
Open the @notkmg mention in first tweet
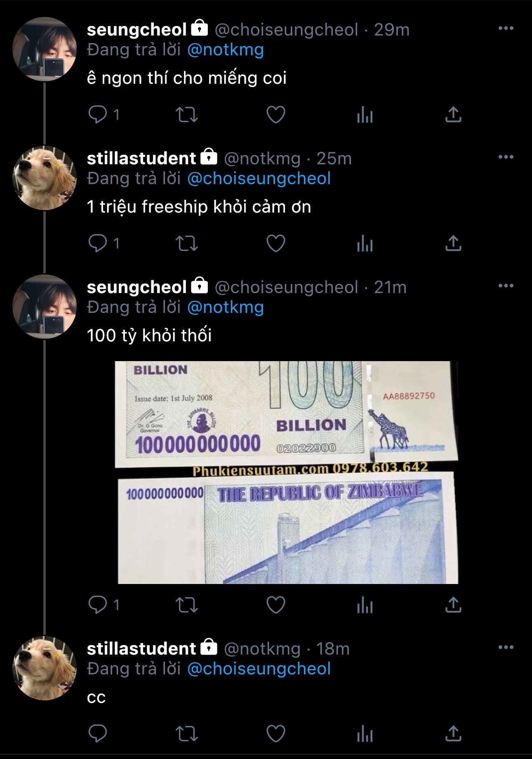pyautogui.click(x=225, y=50)
